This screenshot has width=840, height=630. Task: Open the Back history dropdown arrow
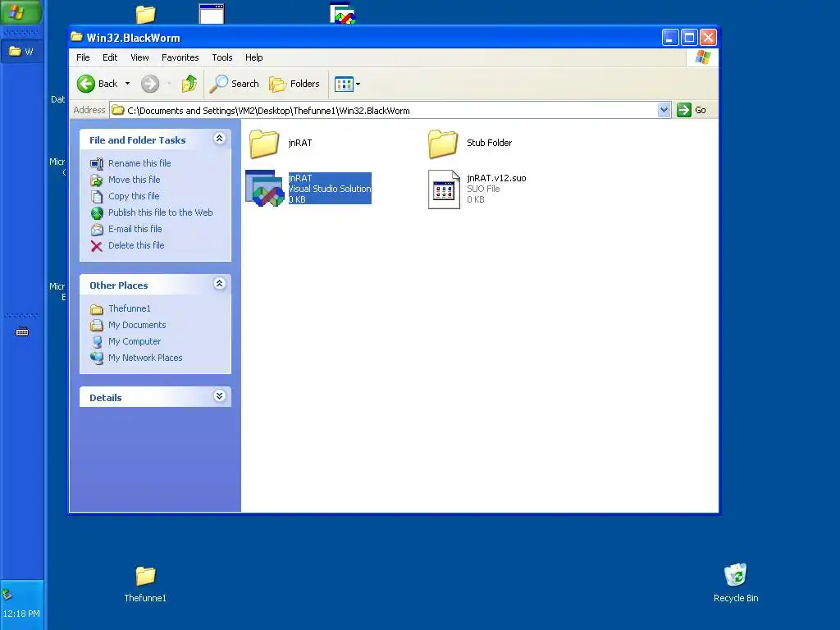point(127,84)
